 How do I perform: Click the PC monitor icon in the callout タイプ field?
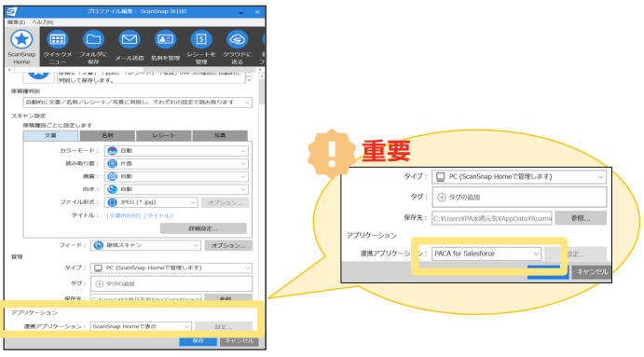tap(441, 177)
